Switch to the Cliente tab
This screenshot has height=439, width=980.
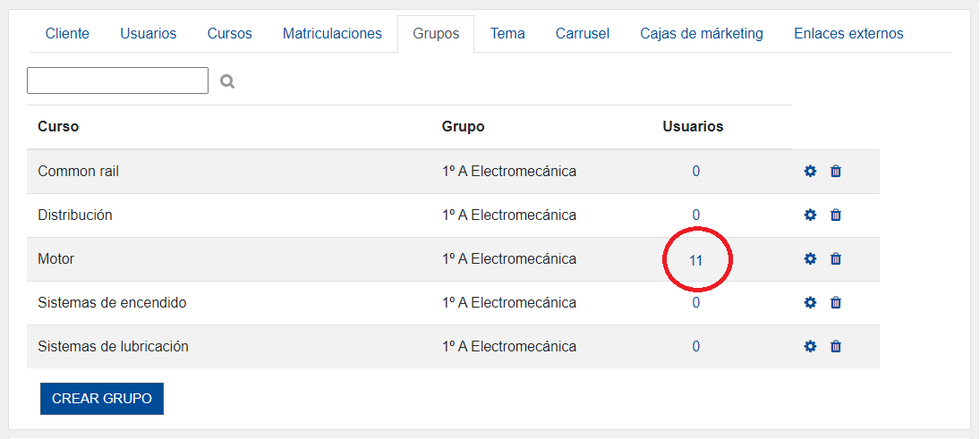67,34
